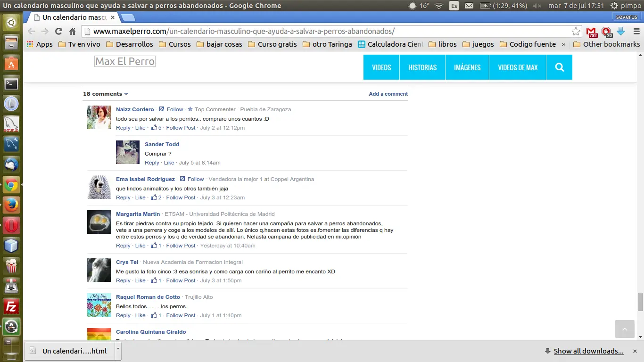This screenshot has width=644, height=362.
Task: Bookmark this page with the star icon
Action: click(x=576, y=32)
